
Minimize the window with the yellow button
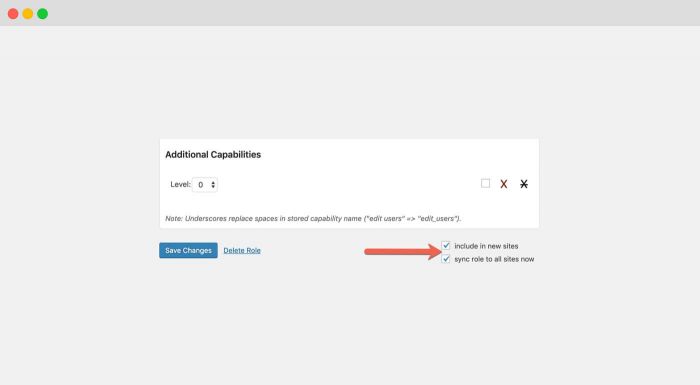click(x=28, y=14)
